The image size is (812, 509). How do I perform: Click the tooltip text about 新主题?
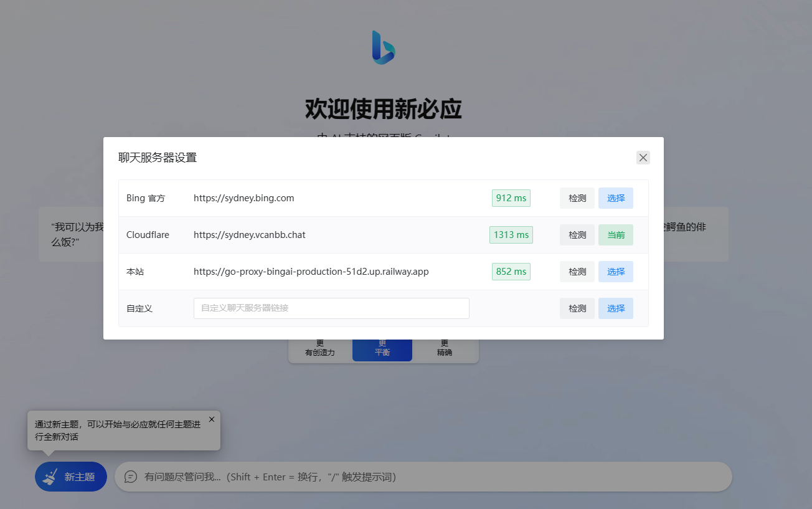(118, 431)
